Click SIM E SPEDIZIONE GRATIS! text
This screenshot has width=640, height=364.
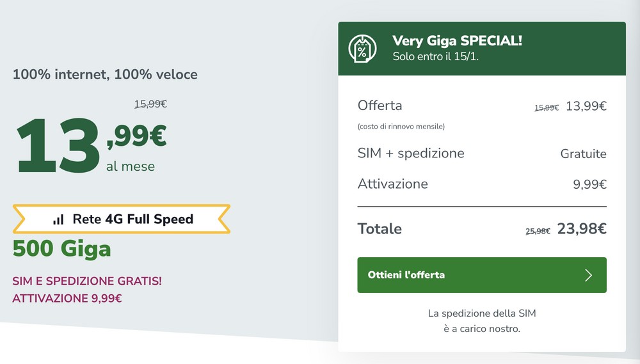click(87, 281)
